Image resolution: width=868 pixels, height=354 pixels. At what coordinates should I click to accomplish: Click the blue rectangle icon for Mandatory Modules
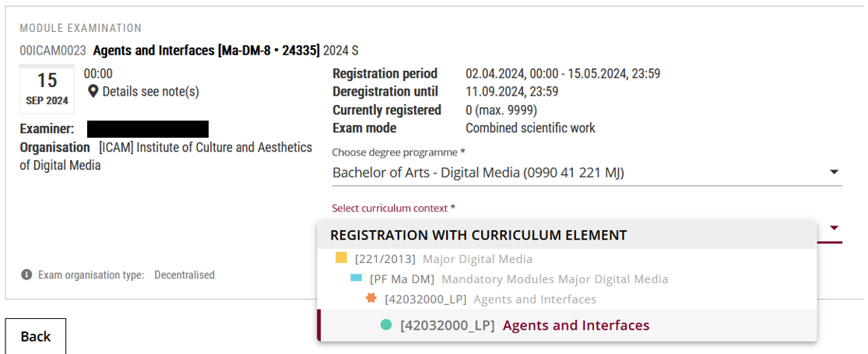click(357, 279)
